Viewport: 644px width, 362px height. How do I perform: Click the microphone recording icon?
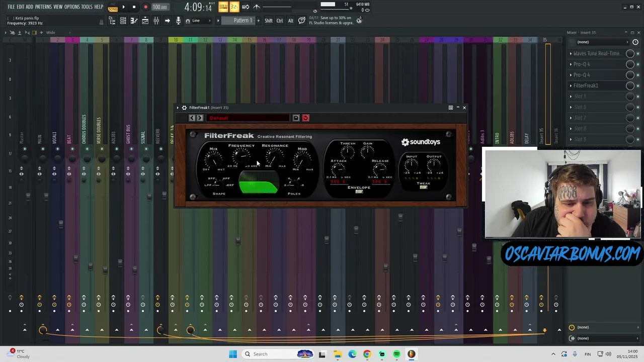[178, 21]
